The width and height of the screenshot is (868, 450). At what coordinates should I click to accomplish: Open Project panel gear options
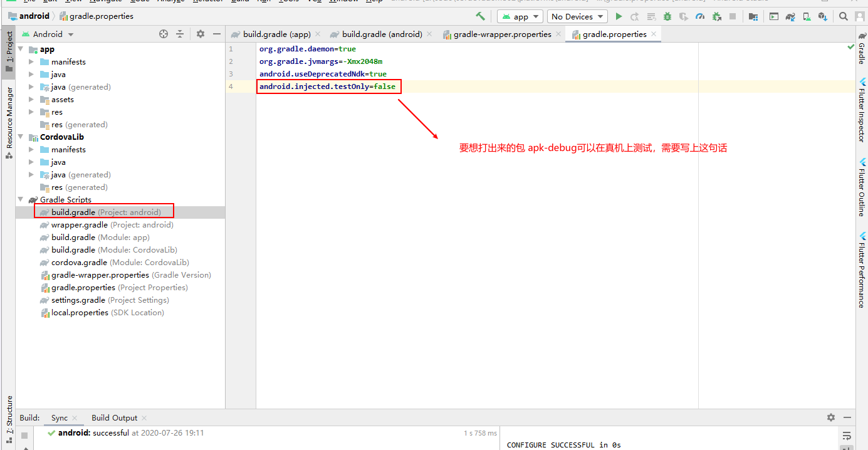tap(201, 34)
